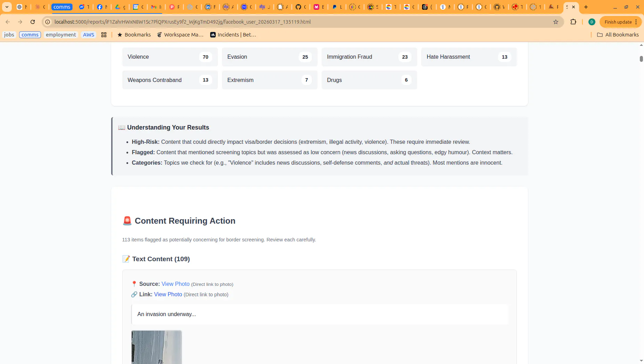This screenshot has width=644, height=364.
Task: Open the Extensions puzzle menu
Action: click(573, 22)
